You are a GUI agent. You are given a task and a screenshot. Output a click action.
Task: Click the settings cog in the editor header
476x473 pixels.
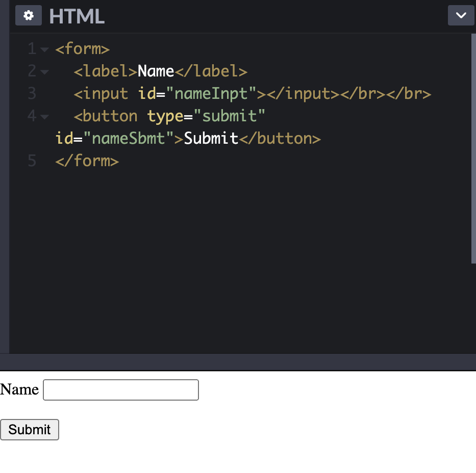[x=28, y=15]
